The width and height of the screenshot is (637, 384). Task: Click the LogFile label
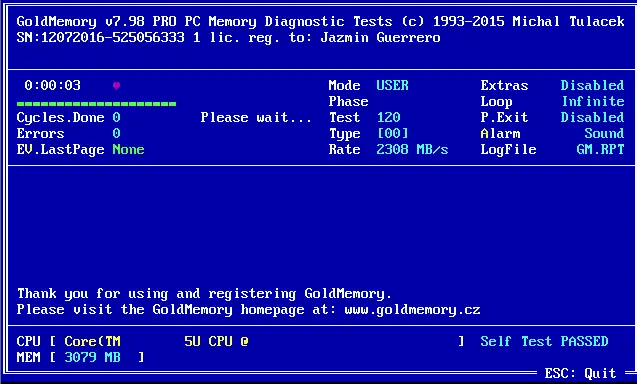coord(509,150)
